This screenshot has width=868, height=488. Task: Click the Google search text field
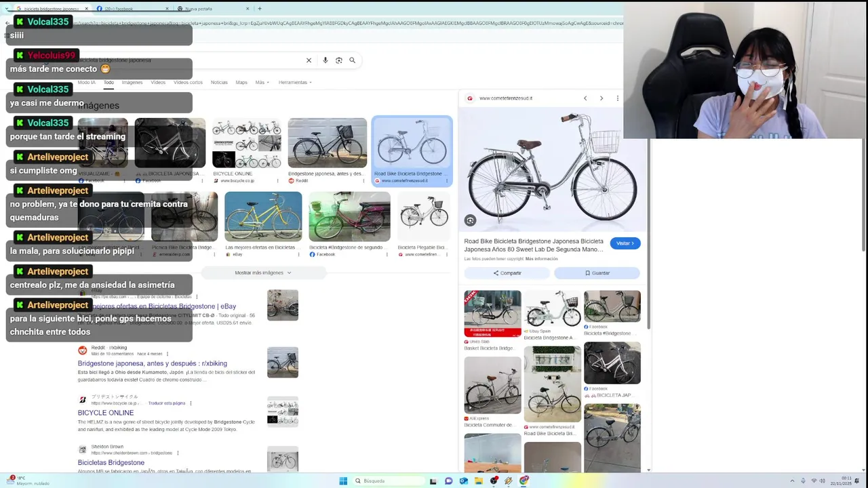coord(190,60)
